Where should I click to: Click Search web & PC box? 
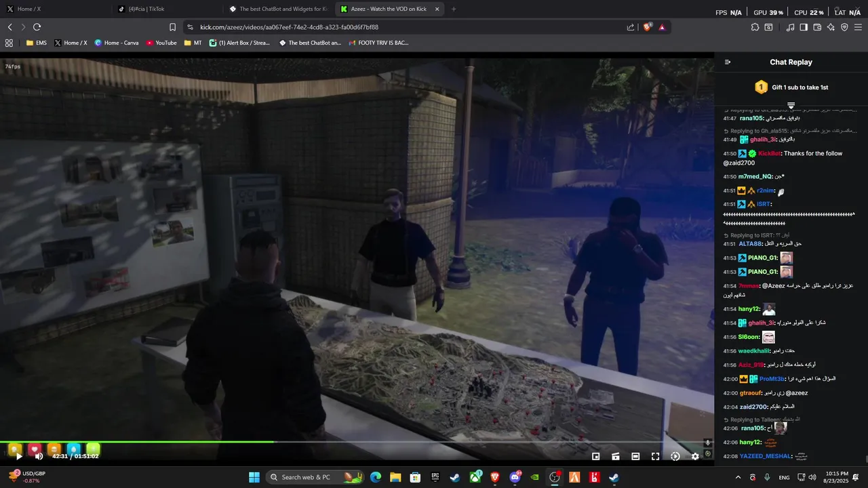pyautogui.click(x=315, y=477)
